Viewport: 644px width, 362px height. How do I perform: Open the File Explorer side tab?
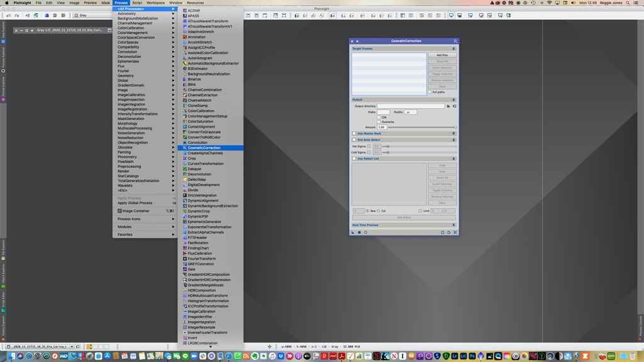pyautogui.click(x=3, y=250)
